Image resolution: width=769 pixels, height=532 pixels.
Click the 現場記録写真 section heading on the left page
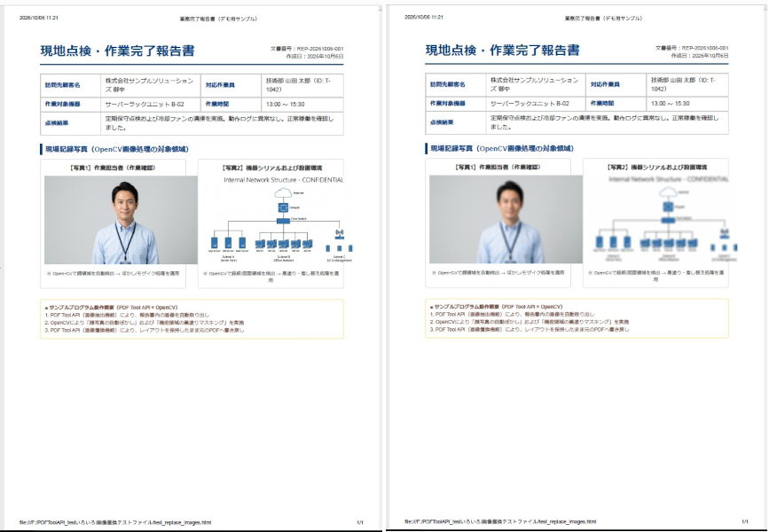117,149
